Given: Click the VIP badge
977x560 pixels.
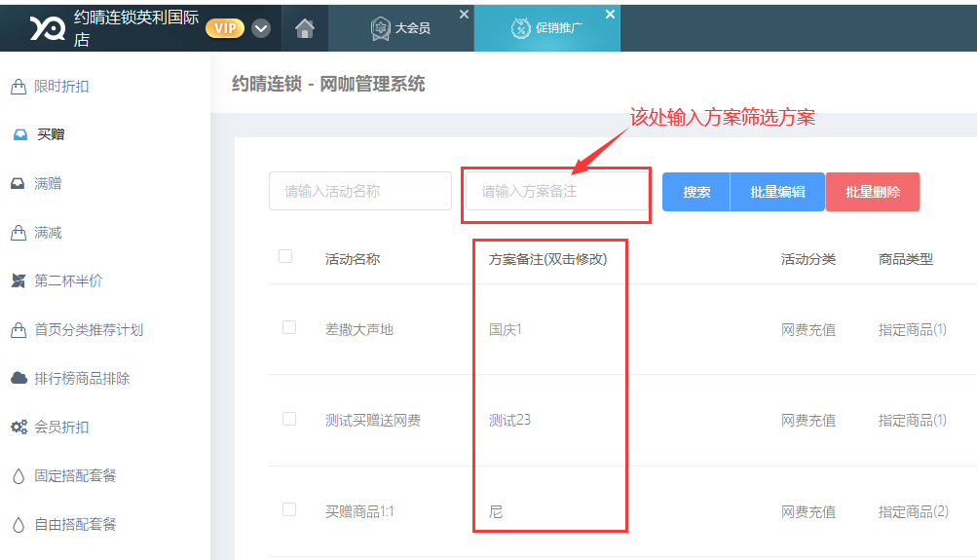Looking at the screenshot, I should pyautogui.click(x=225, y=28).
